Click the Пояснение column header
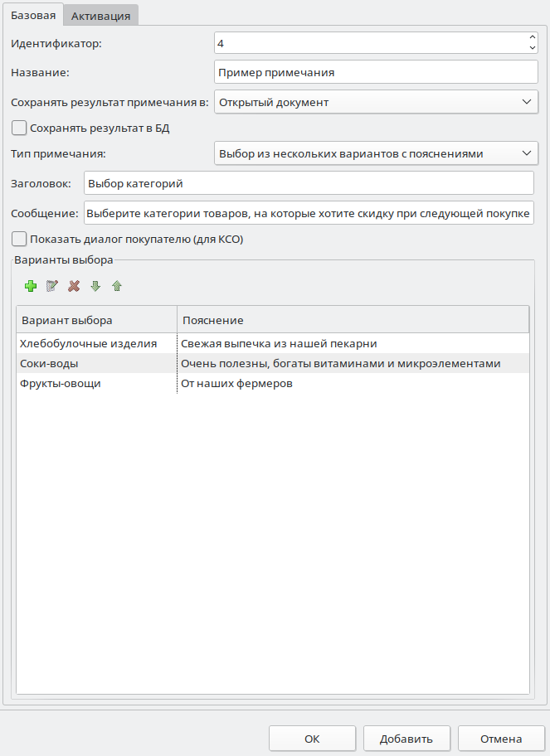The width and height of the screenshot is (550, 756). pyautogui.click(x=353, y=320)
